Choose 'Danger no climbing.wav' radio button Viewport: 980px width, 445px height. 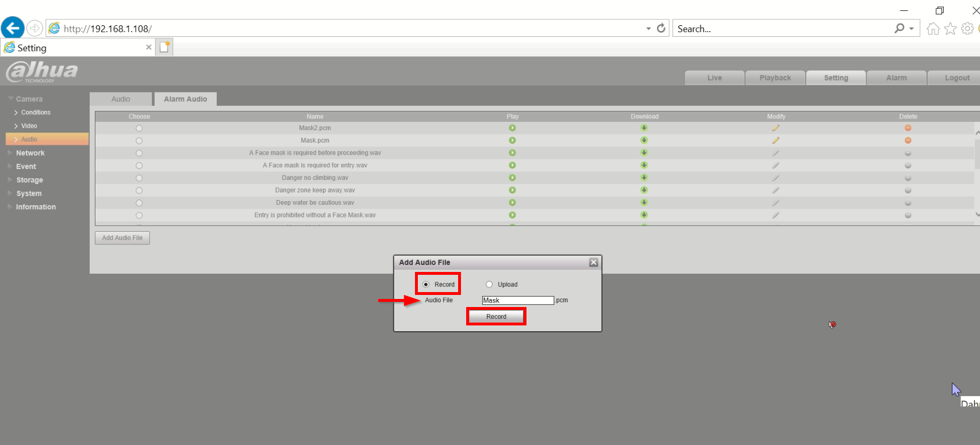(139, 178)
